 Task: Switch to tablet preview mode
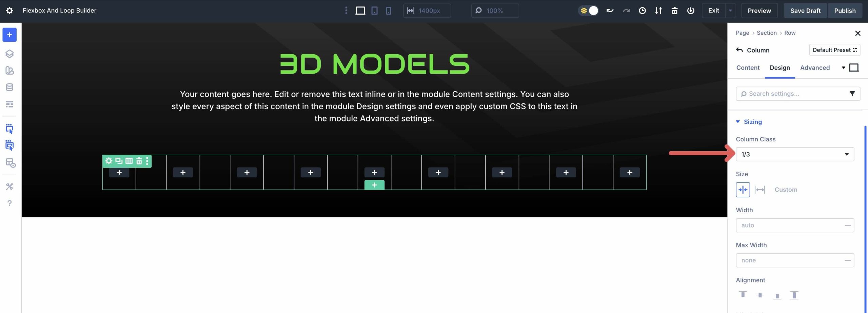pos(374,11)
